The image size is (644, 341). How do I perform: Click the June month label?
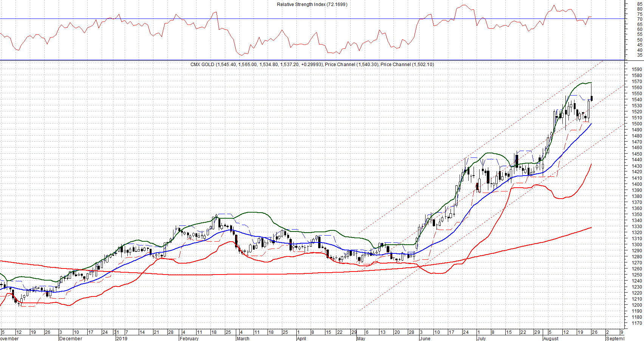425,338
